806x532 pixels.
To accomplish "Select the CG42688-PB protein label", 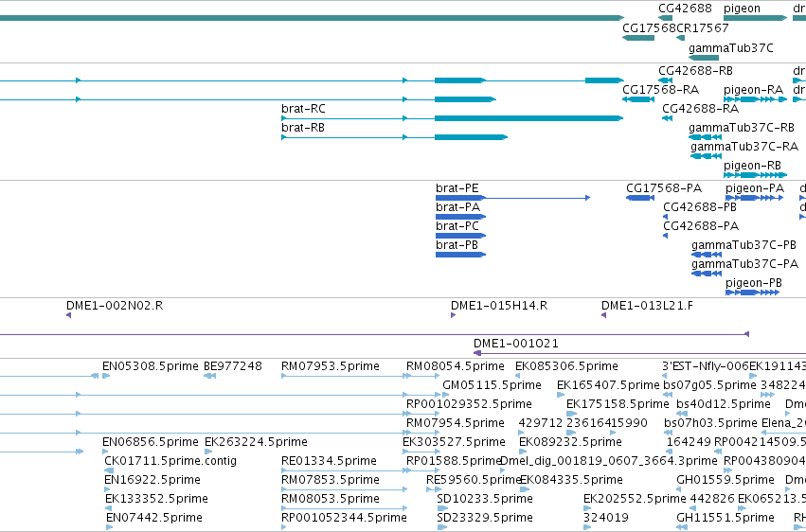I will (x=700, y=207).
